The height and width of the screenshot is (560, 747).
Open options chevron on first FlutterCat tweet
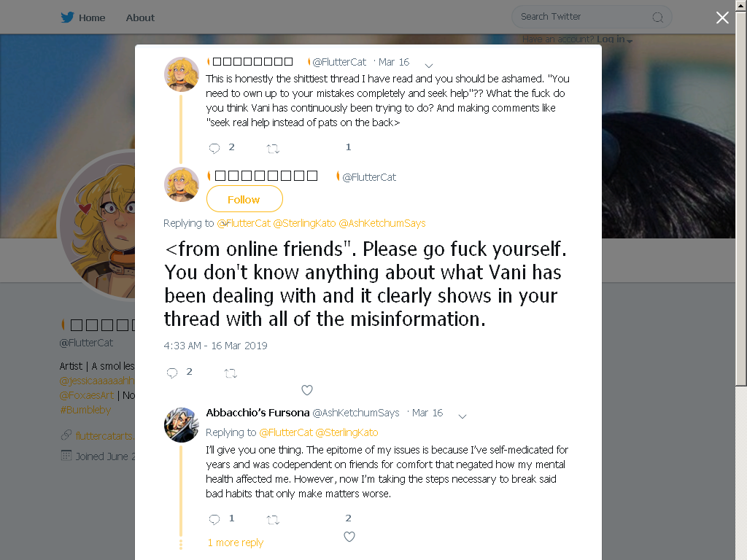pos(429,66)
